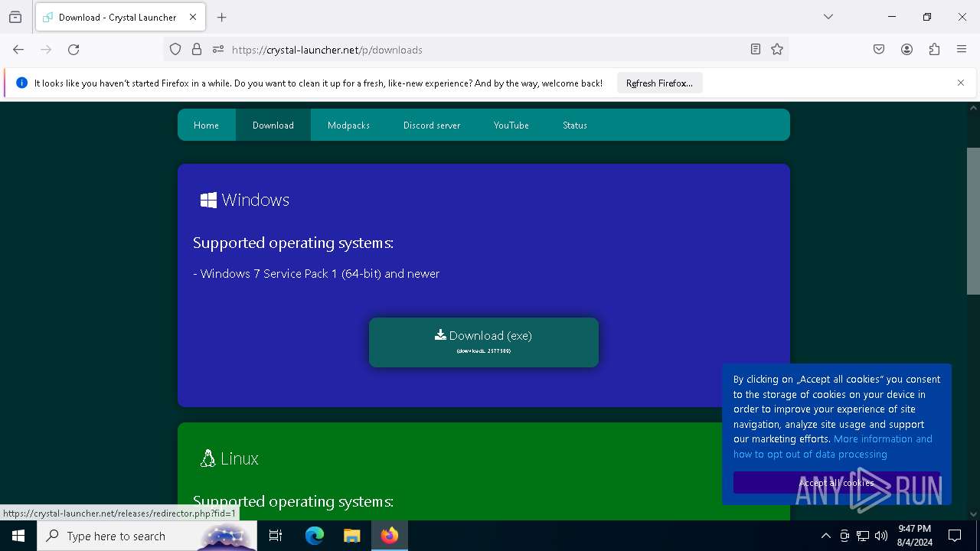
Task: Open the notification center icon
Action: point(955,536)
